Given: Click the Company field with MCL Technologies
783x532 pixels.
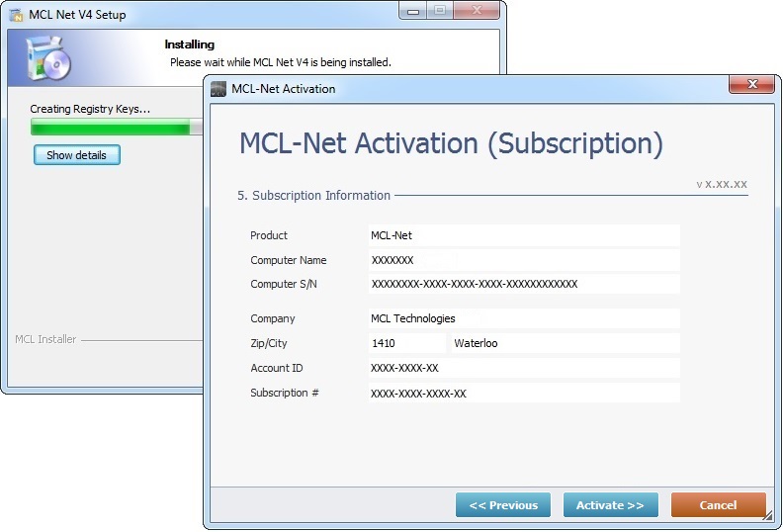Looking at the screenshot, I should coord(524,318).
